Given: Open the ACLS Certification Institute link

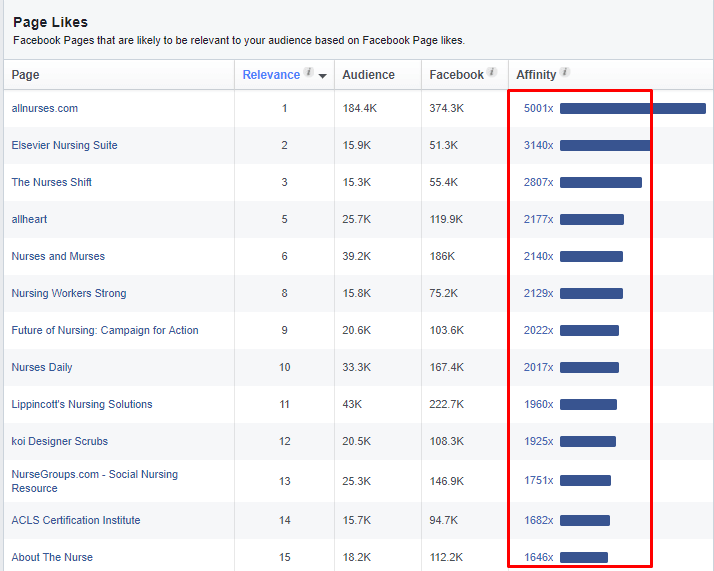Looking at the screenshot, I should point(76,520).
